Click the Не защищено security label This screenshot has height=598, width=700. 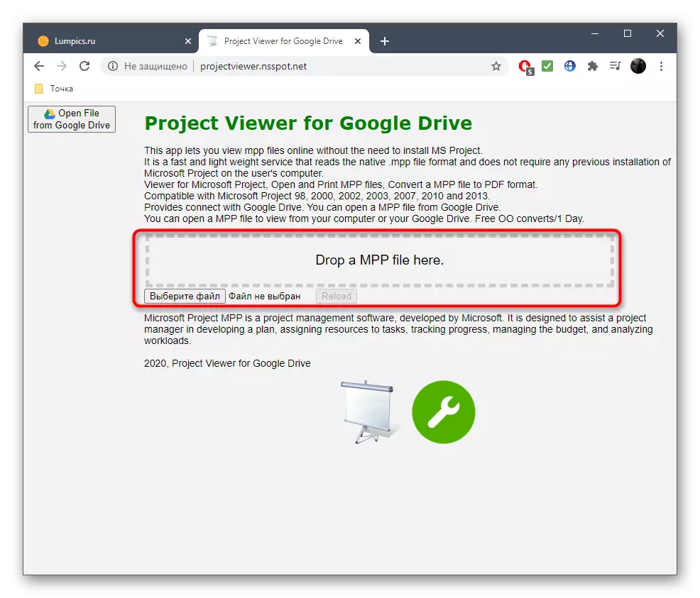155,67
